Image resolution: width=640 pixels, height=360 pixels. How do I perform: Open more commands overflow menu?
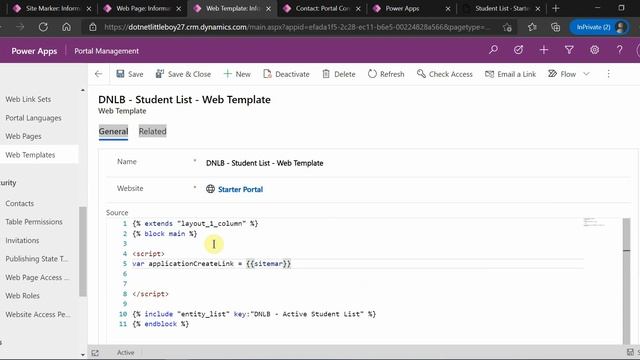click(x=608, y=74)
